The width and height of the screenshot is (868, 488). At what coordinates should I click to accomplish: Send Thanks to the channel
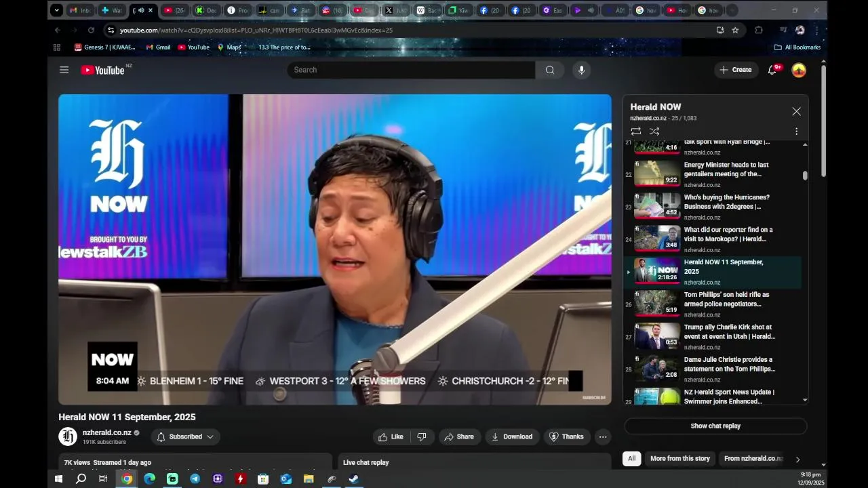coord(566,436)
